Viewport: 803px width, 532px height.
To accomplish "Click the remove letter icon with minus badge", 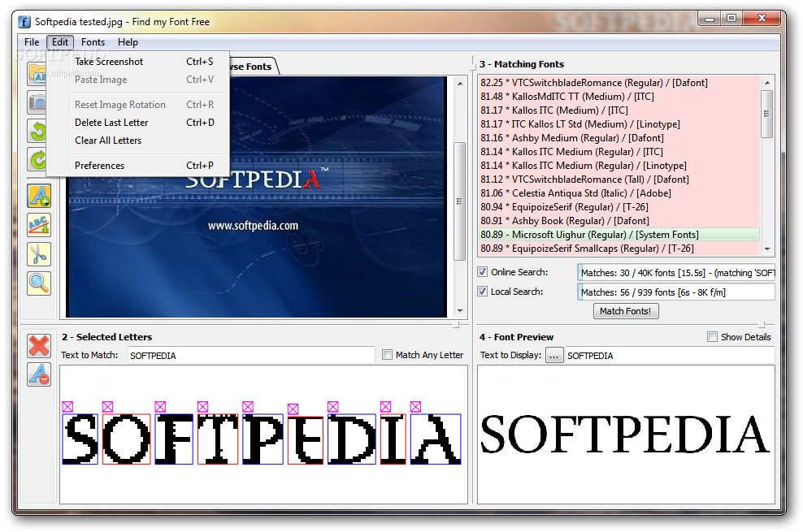I will (x=39, y=374).
